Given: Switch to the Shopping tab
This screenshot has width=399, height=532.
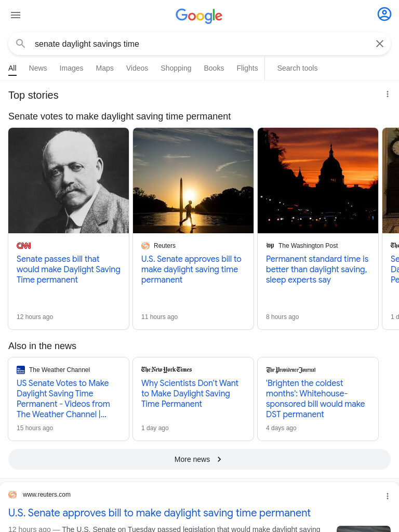Looking at the screenshot, I should pos(176,68).
